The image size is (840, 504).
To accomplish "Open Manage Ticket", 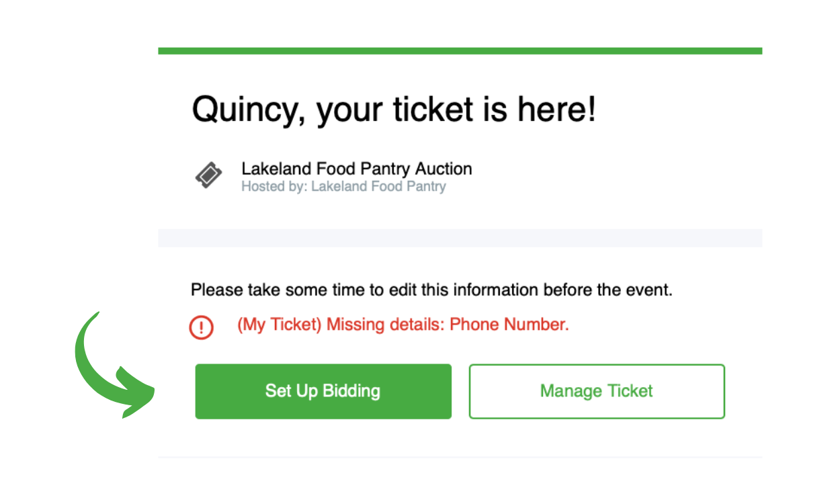I will tap(597, 391).
